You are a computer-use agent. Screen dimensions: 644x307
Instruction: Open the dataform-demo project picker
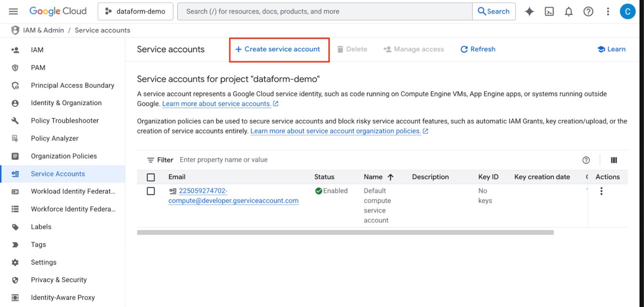tap(135, 12)
